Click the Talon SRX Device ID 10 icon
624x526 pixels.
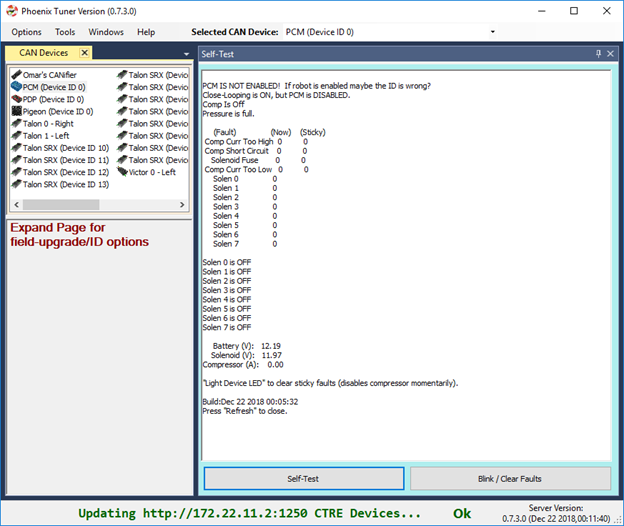point(17,148)
